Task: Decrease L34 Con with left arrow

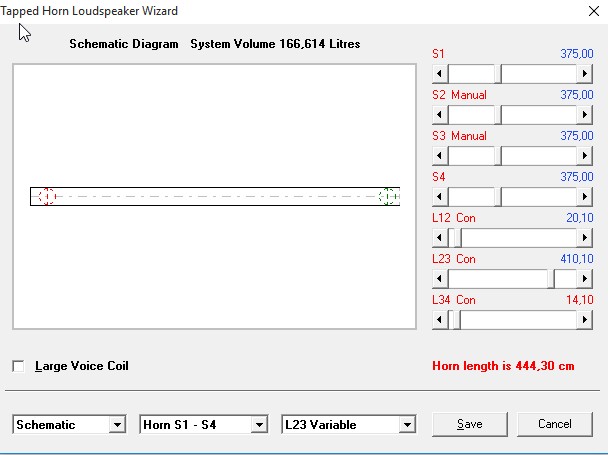Action: point(440,320)
